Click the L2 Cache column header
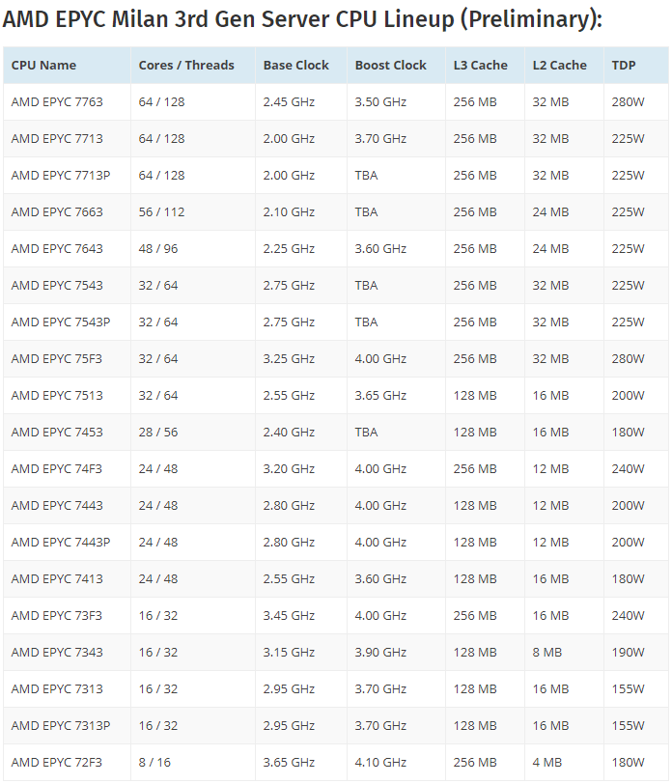 [x=559, y=66]
